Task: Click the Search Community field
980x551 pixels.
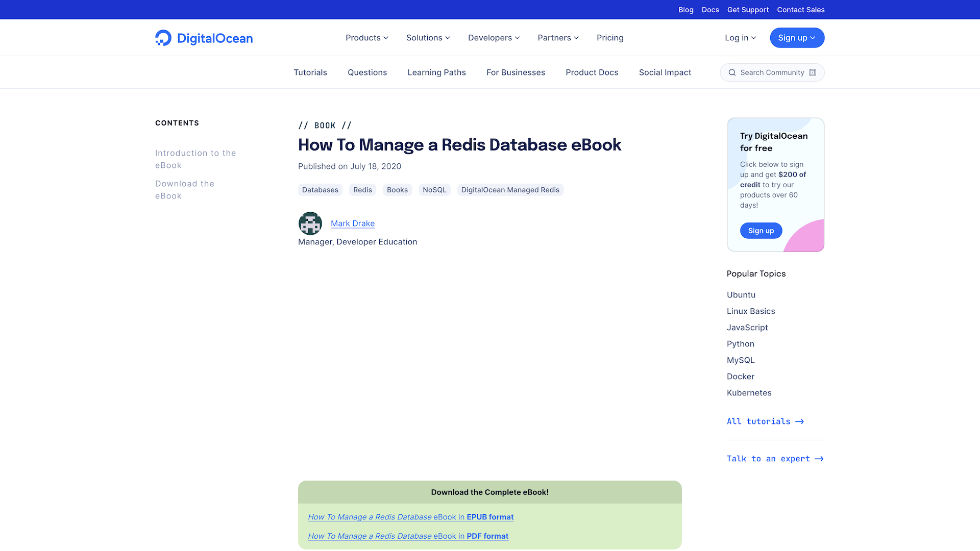Action: [x=772, y=72]
